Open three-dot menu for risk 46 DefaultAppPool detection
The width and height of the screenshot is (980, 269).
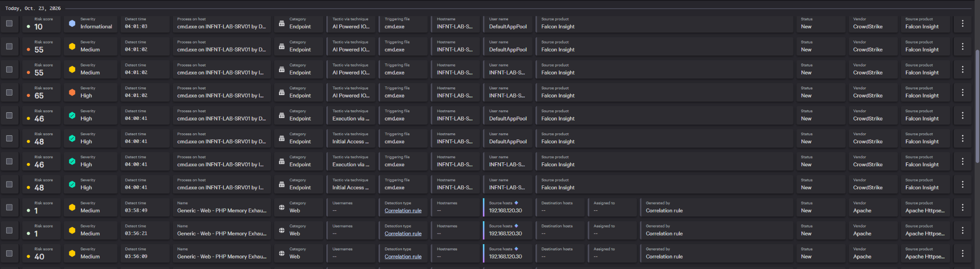click(962, 115)
